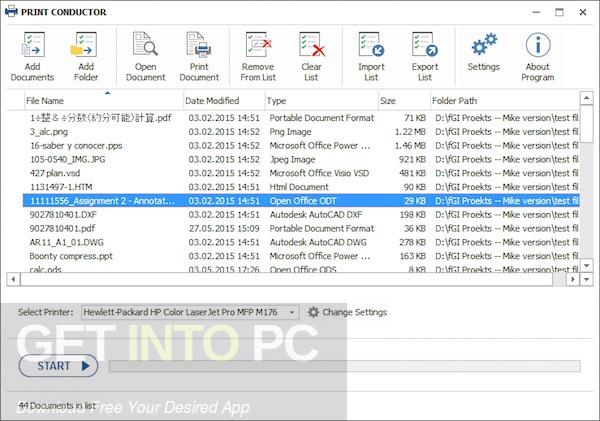Click the Change Settings link
The image size is (600, 421).
click(x=354, y=312)
